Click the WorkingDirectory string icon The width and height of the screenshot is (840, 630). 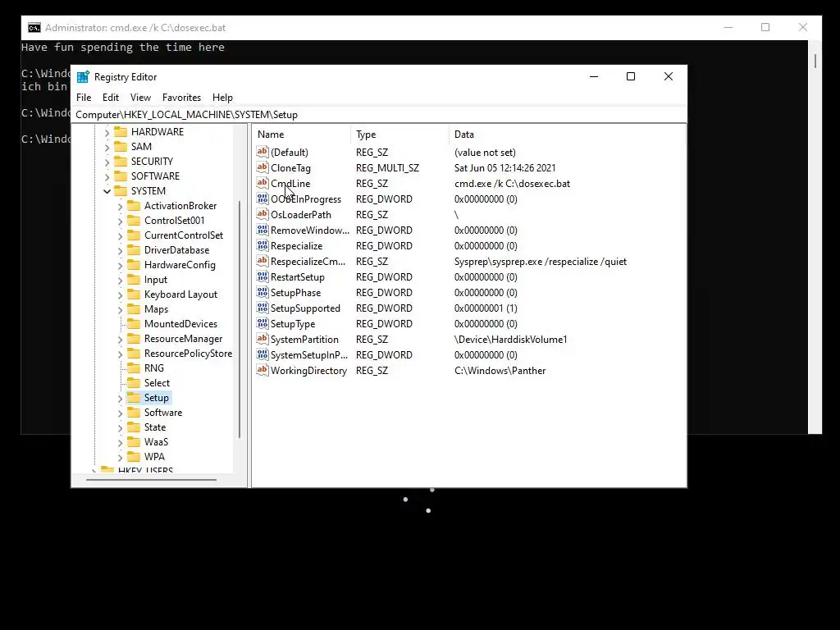point(262,370)
